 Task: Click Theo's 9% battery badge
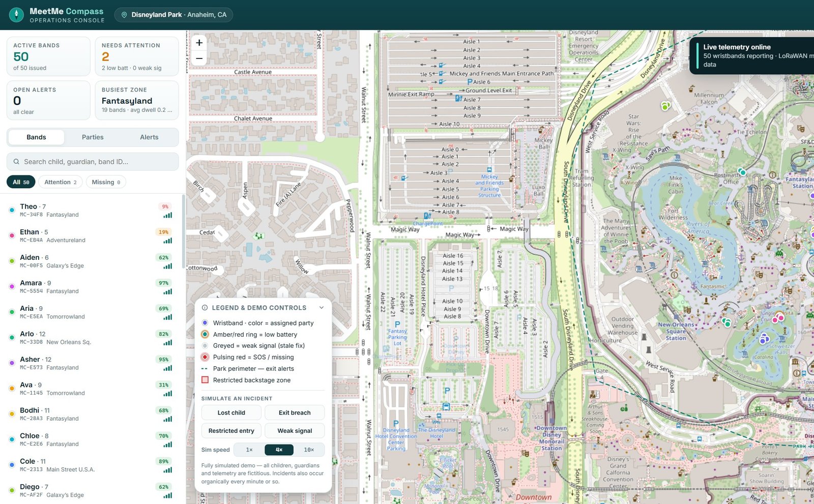165,206
